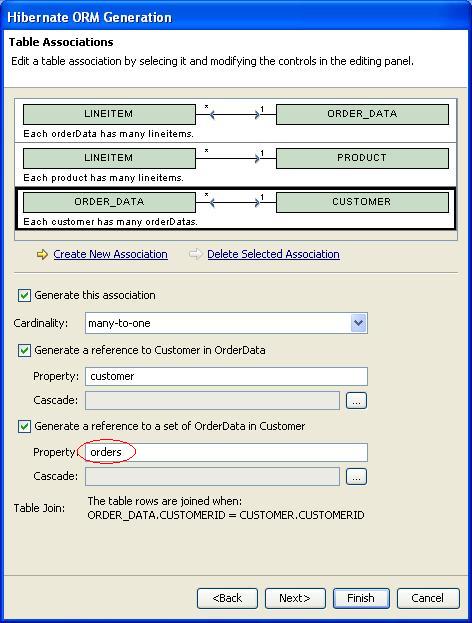Proceed with the Next> button
The image size is (472, 623).
tap(295, 598)
